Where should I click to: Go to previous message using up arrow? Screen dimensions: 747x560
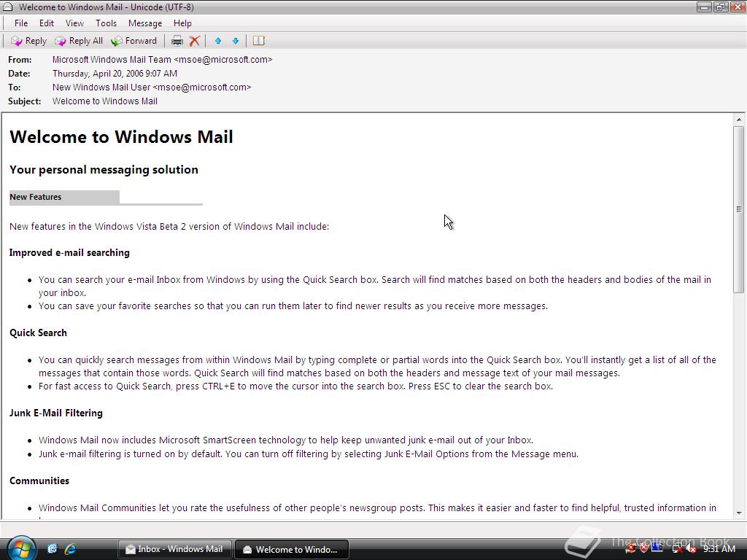click(x=217, y=41)
